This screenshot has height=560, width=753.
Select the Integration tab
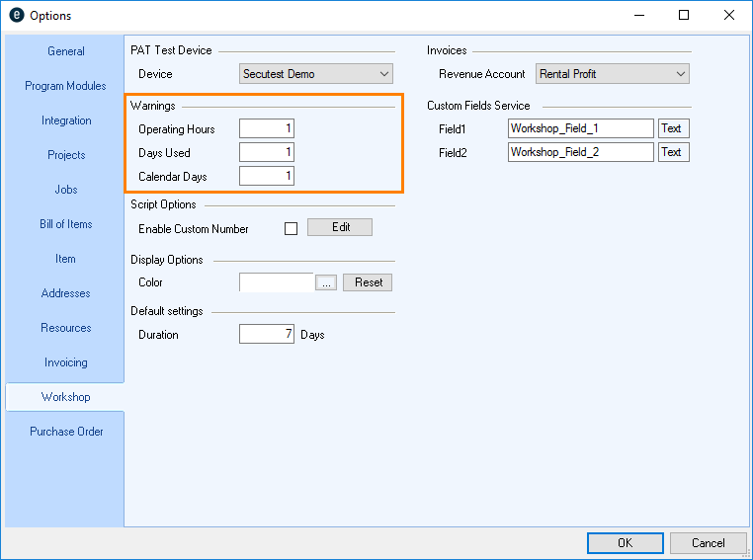(66, 120)
